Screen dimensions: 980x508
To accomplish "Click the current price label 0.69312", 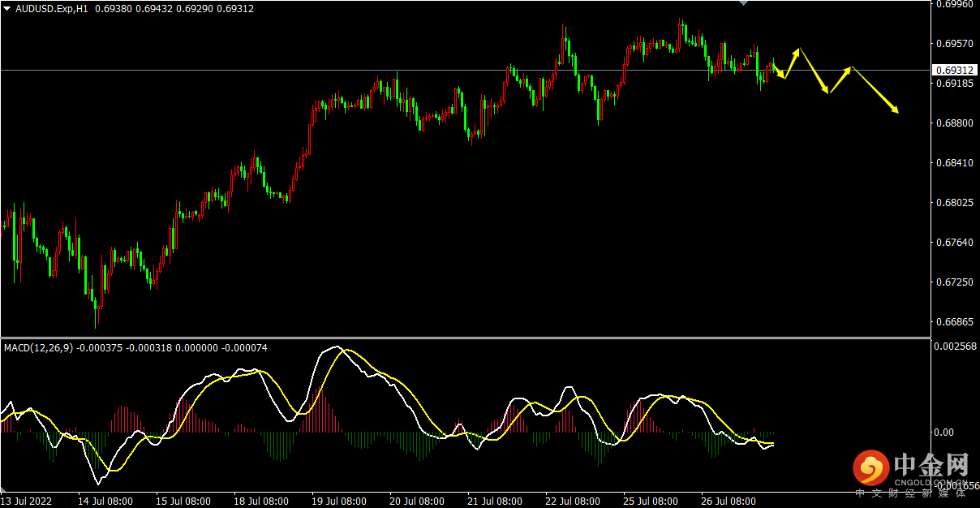I will 954,71.
